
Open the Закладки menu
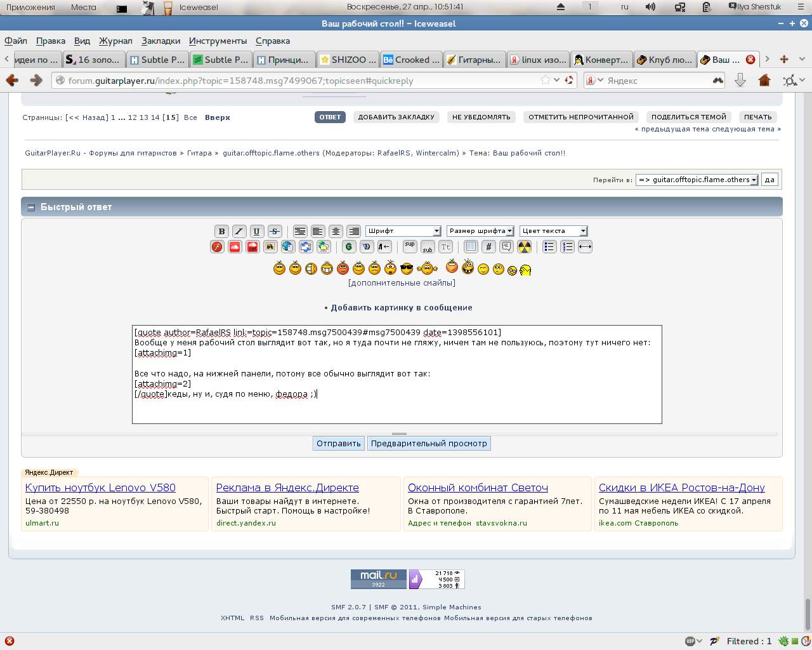tap(160, 41)
